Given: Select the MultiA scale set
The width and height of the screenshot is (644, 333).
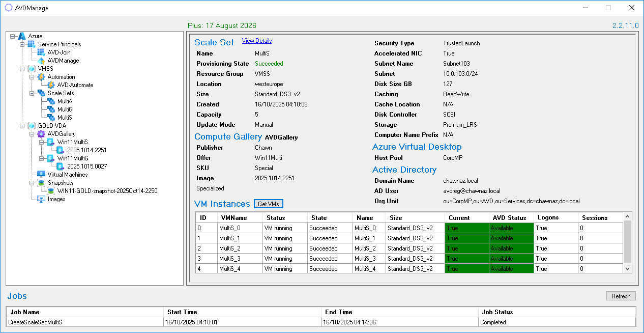Looking at the screenshot, I should click(65, 101).
